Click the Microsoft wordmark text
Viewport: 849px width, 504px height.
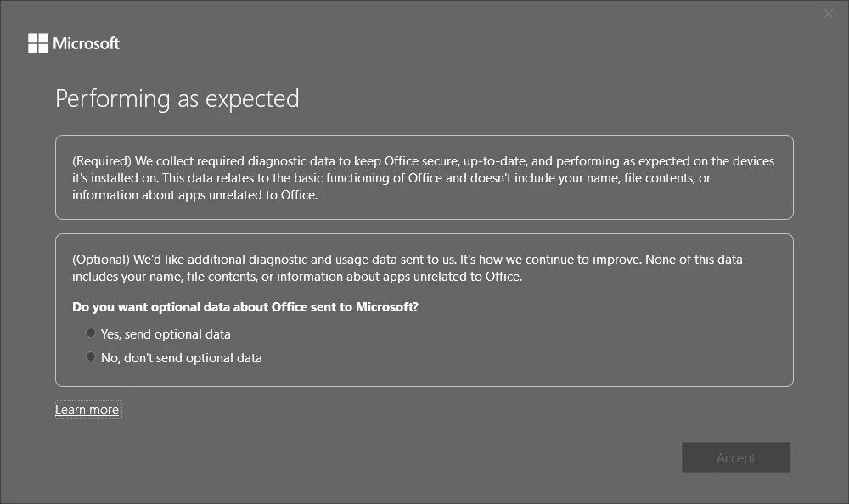coord(87,43)
